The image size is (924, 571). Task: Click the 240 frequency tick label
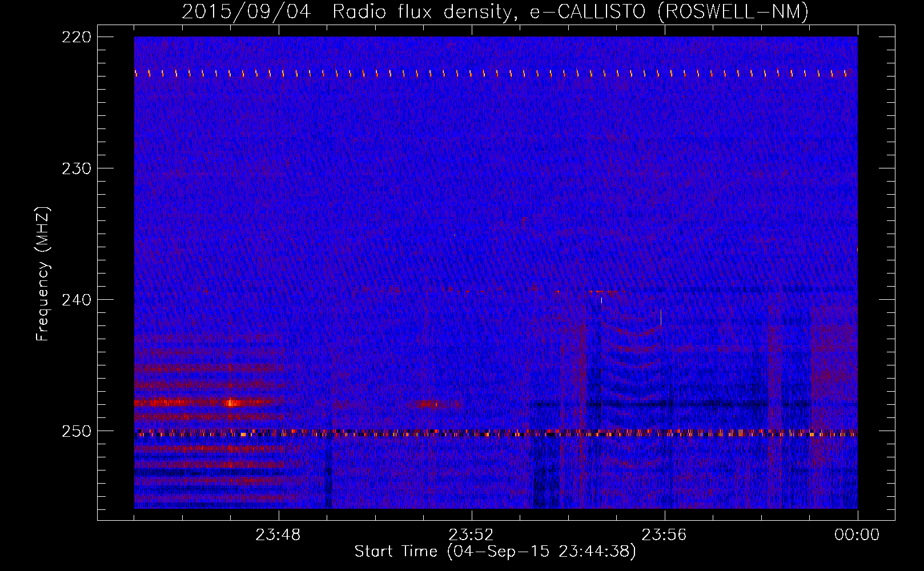point(76,300)
